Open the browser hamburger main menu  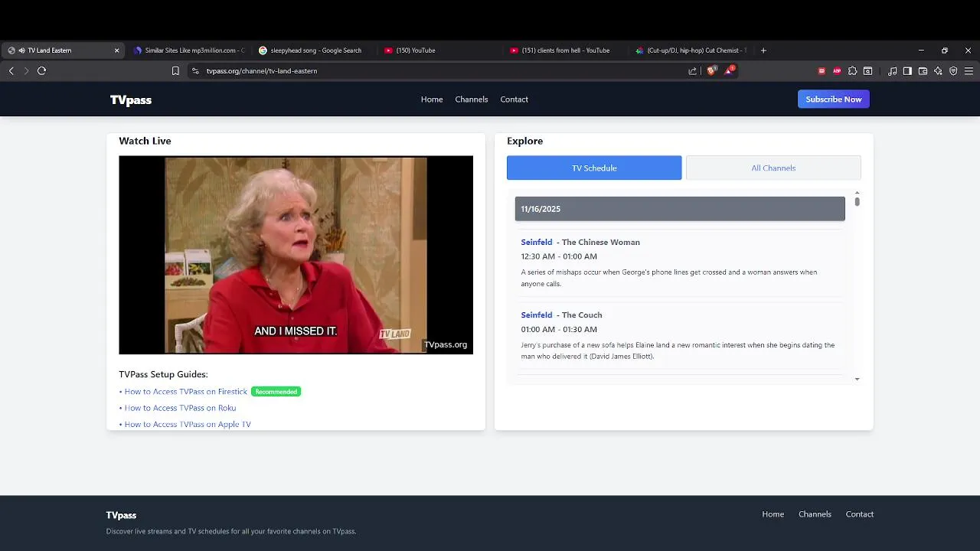pos(969,70)
